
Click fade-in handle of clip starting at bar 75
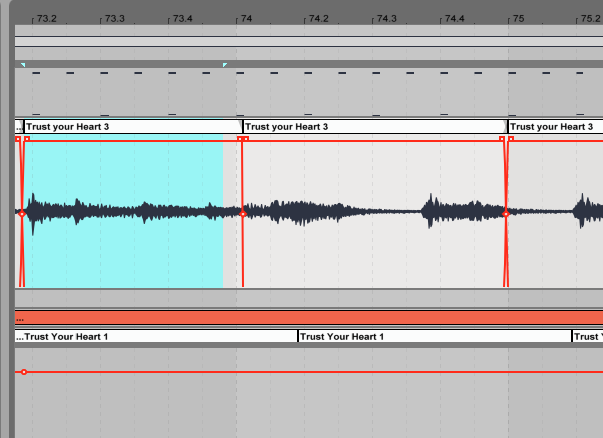[x=511, y=138]
